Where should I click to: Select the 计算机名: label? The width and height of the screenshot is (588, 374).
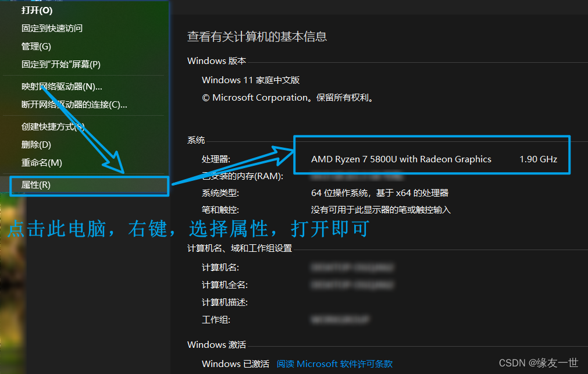pyautogui.click(x=220, y=268)
